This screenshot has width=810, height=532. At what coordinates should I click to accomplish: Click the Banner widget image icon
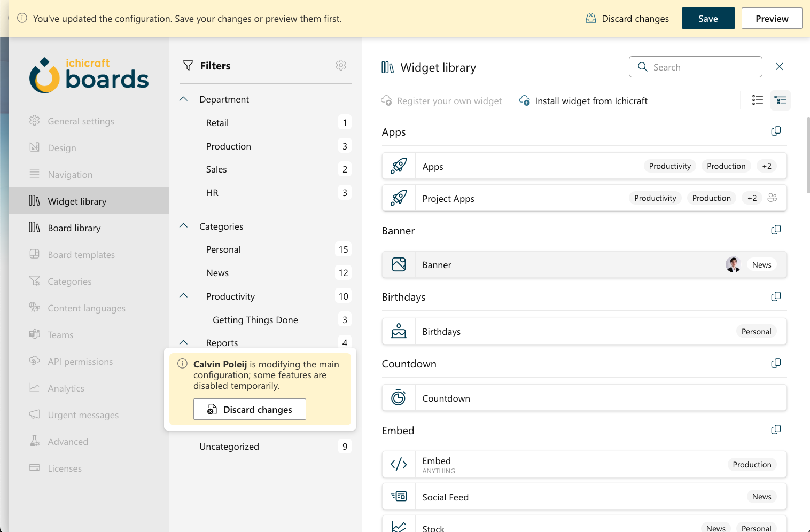(x=399, y=264)
